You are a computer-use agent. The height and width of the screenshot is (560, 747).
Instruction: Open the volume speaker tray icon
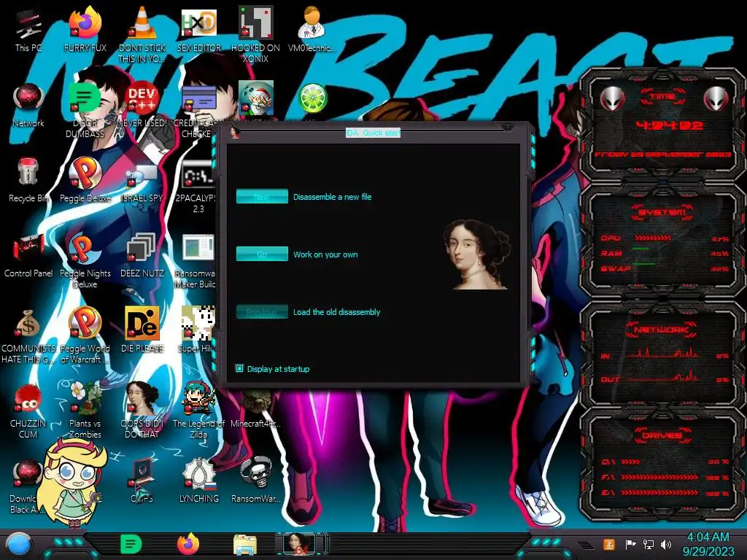[x=666, y=544]
